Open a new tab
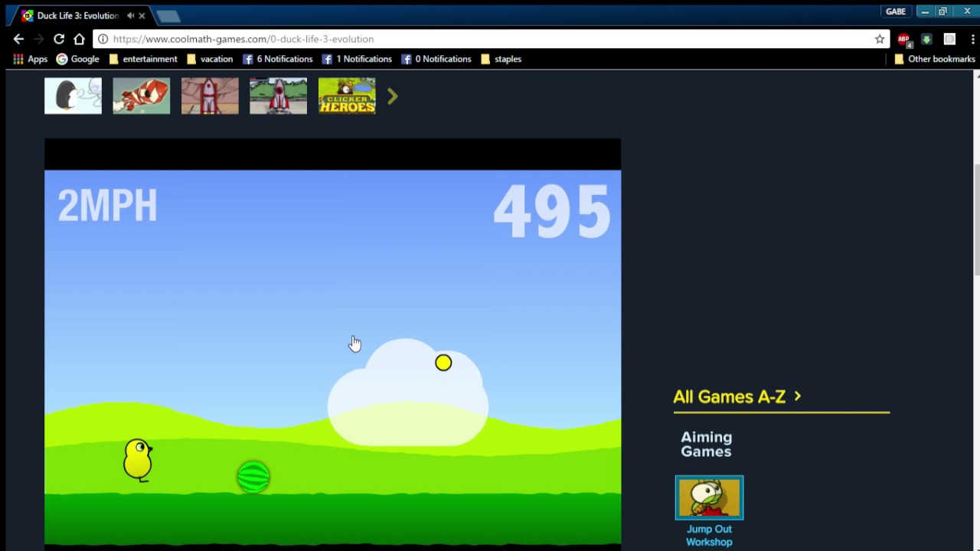Viewport: 980px width, 551px height. [168, 16]
